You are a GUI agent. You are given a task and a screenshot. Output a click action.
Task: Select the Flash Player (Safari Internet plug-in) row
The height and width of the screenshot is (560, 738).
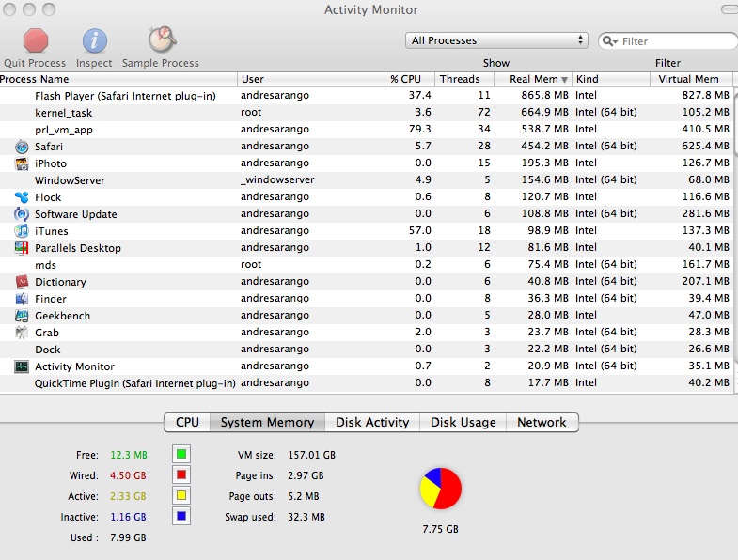[x=366, y=96]
